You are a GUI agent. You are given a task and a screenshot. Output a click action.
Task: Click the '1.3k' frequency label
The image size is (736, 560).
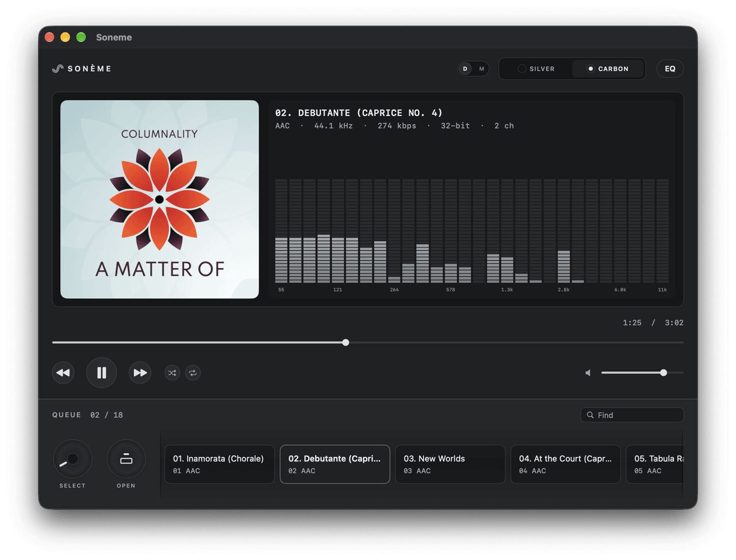[507, 290]
